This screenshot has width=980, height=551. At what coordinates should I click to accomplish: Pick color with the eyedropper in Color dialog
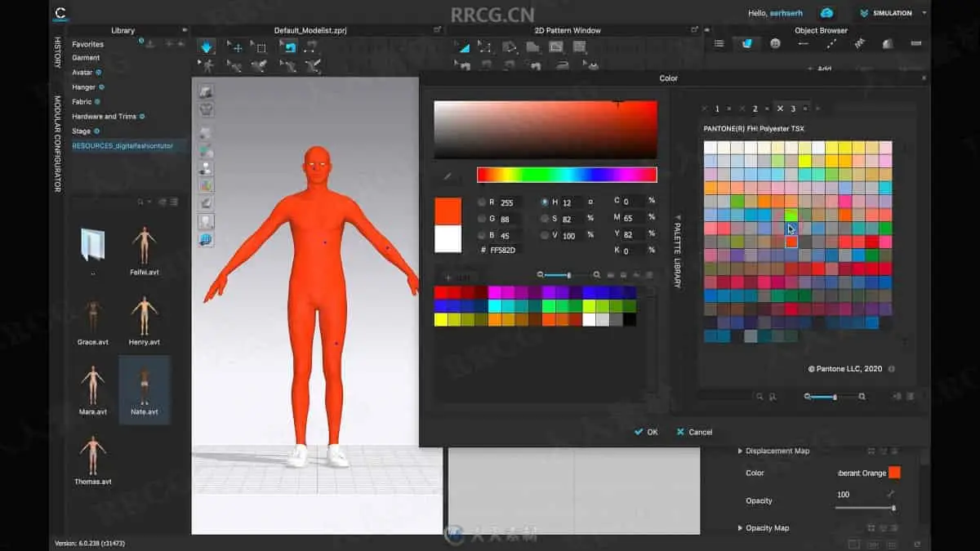[447, 176]
